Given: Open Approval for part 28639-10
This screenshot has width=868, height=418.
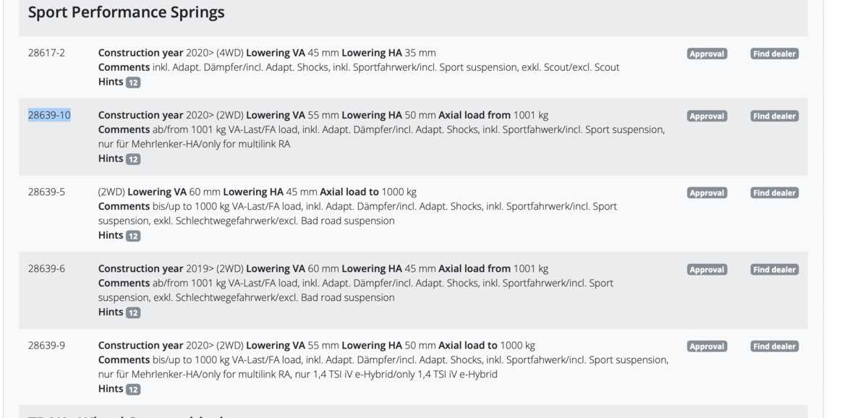Looking at the screenshot, I should (707, 116).
